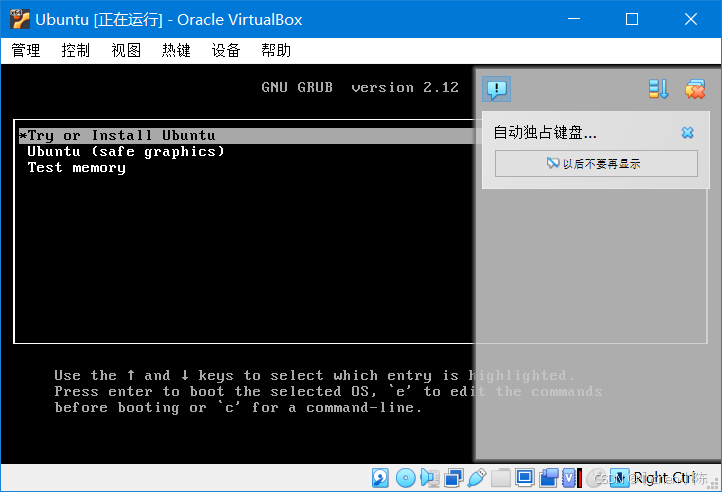Screen dimensions: 722x492
Task: Click the keyboard capture arrow icon
Action: click(x=620, y=478)
